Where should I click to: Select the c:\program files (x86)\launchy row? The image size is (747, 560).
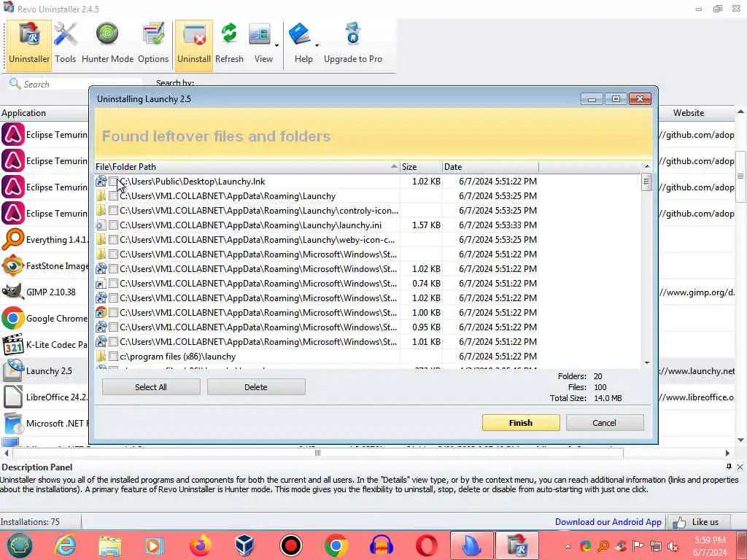(x=317, y=356)
